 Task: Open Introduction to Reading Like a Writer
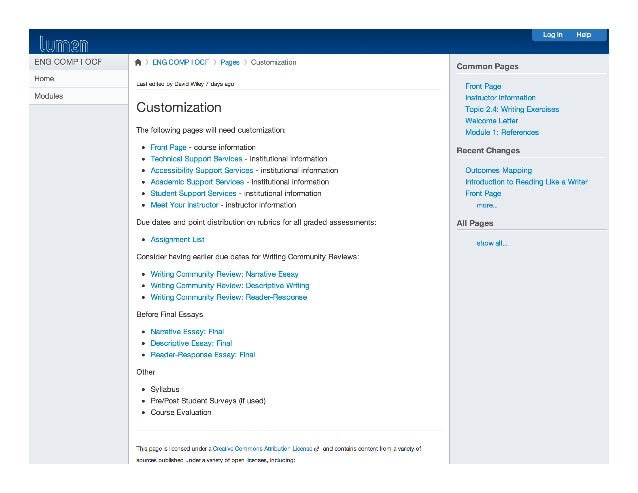[x=527, y=182]
